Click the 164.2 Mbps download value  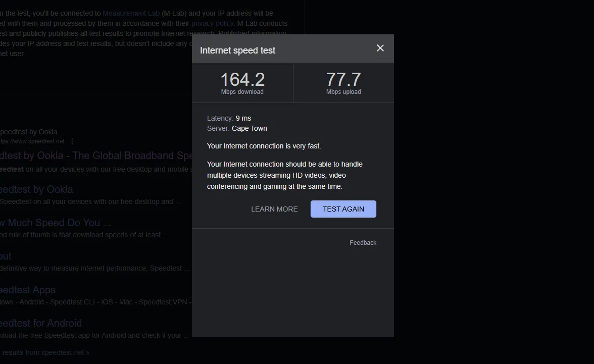(242, 80)
